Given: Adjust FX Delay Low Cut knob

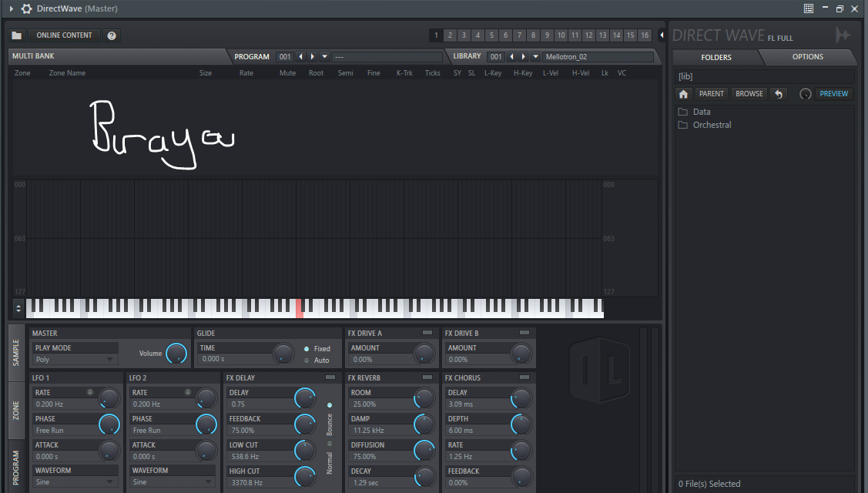Looking at the screenshot, I should click(304, 451).
